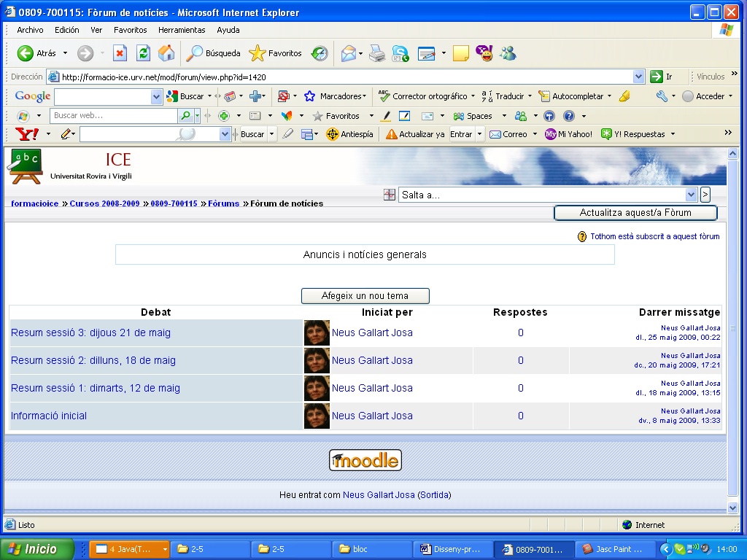Click the page's vertical scrollbar down arrow
The image size is (747, 560).
point(733,507)
